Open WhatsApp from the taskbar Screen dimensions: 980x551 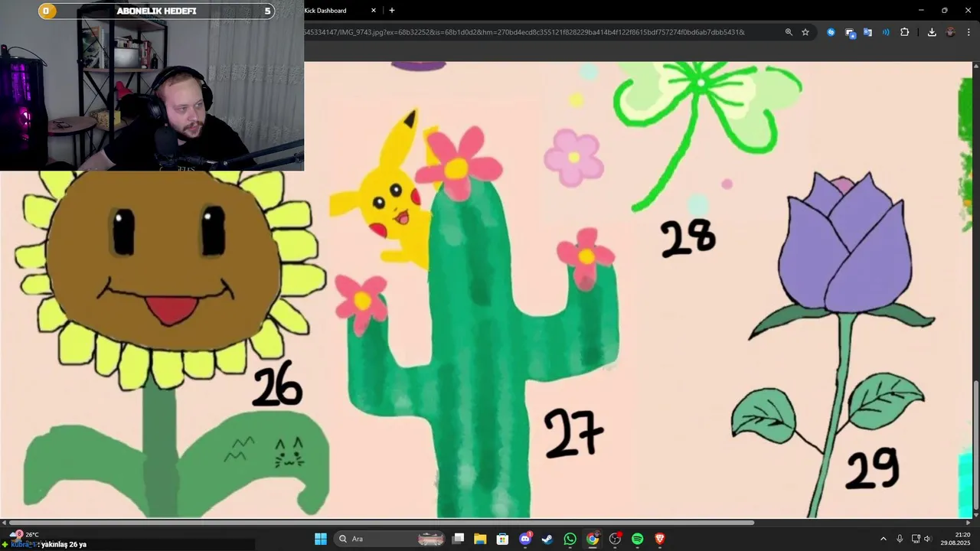(570, 539)
